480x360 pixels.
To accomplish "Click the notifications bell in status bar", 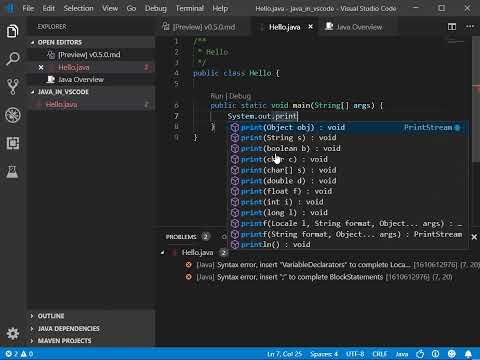I will 468,354.
